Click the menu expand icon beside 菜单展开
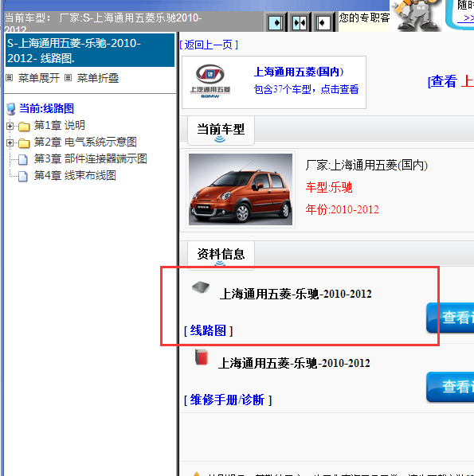474x476 pixels. [10, 78]
